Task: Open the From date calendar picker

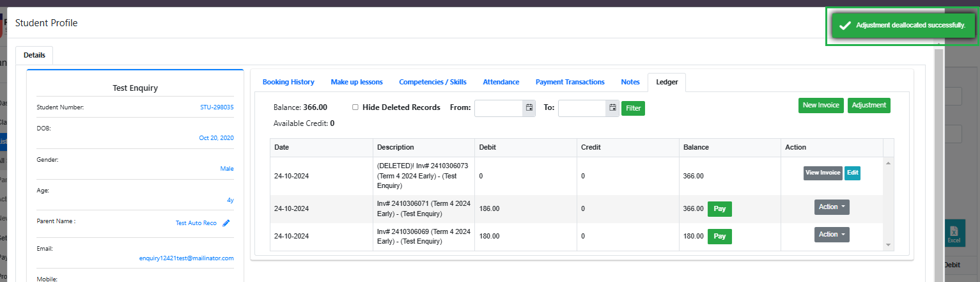Action: (529, 108)
